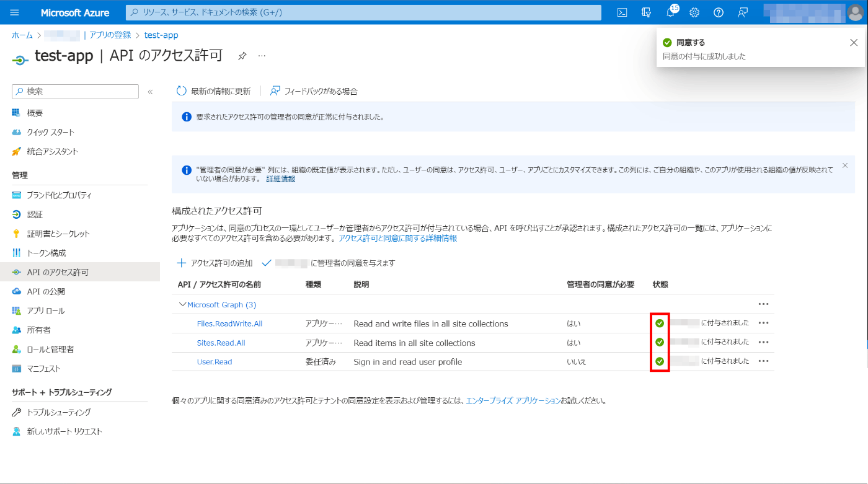
Task: Open the Files.ReadWrite.All permission link
Action: [229, 323]
